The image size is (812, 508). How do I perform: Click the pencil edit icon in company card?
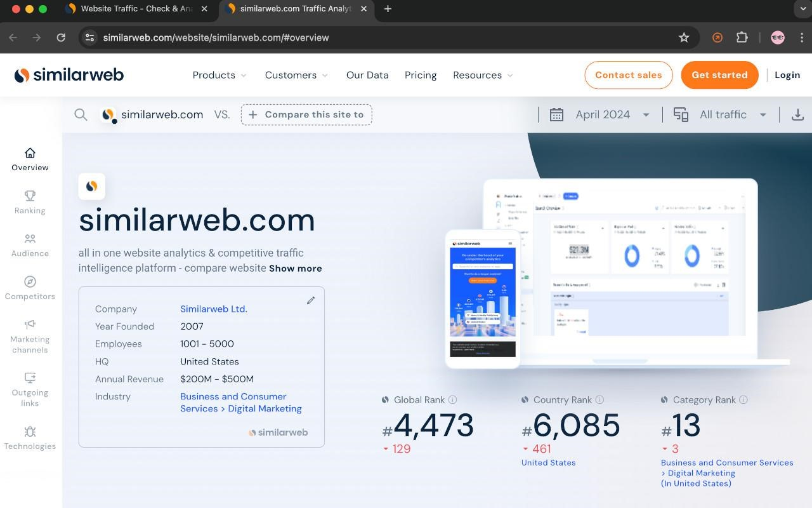coord(311,300)
